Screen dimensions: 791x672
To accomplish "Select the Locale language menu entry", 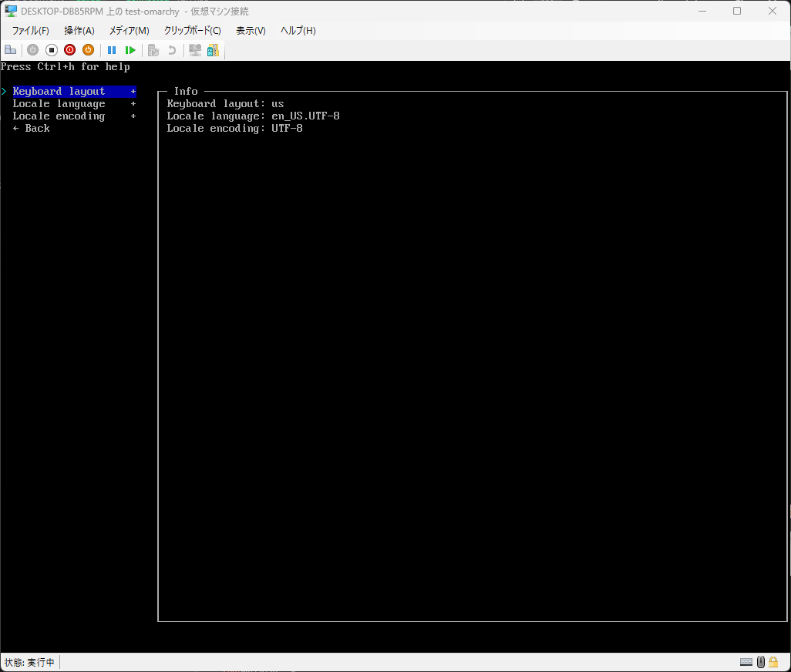I will (x=74, y=104).
